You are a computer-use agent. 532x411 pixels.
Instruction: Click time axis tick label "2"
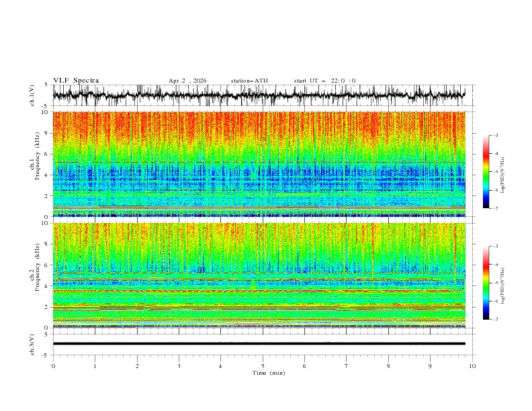click(137, 366)
